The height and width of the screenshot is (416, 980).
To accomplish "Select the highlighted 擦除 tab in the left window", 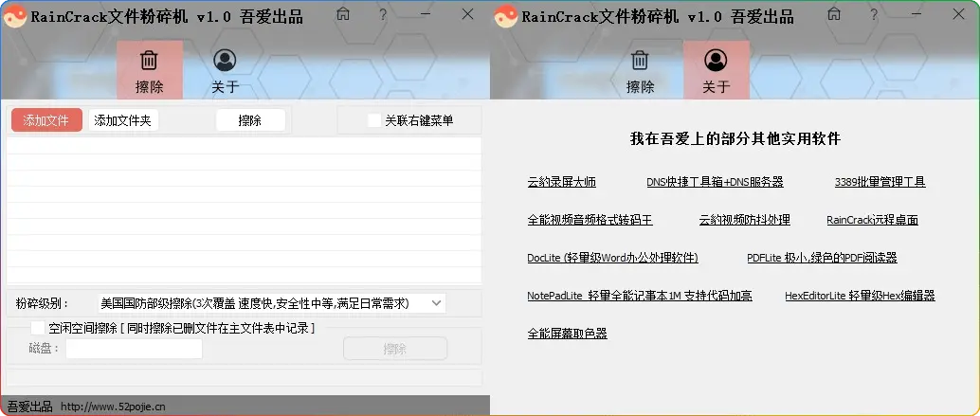I will (x=149, y=71).
